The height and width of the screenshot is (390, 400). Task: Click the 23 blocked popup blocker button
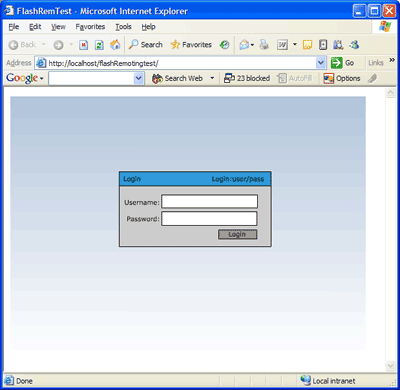pos(247,78)
